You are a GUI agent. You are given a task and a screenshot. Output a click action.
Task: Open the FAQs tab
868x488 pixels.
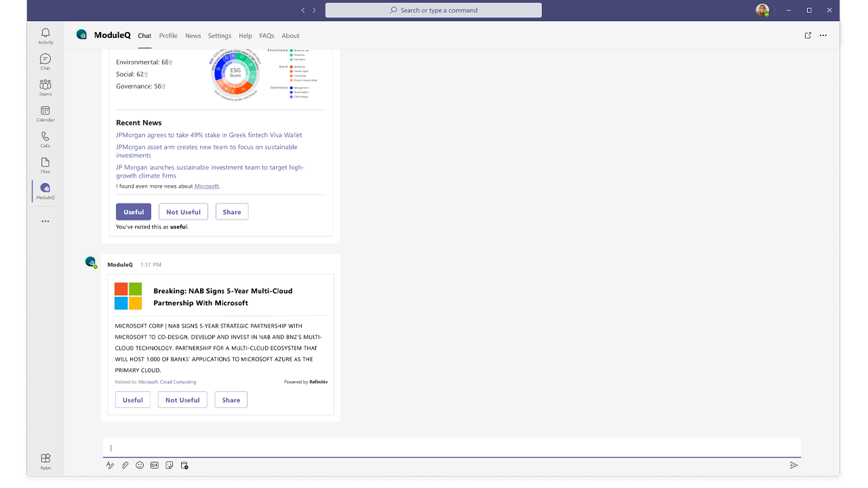coord(267,36)
